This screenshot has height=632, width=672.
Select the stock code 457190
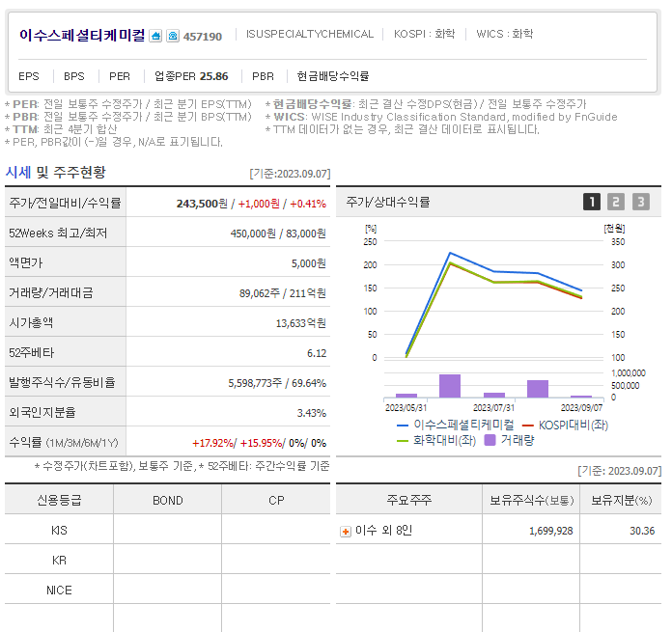pyautogui.click(x=203, y=37)
